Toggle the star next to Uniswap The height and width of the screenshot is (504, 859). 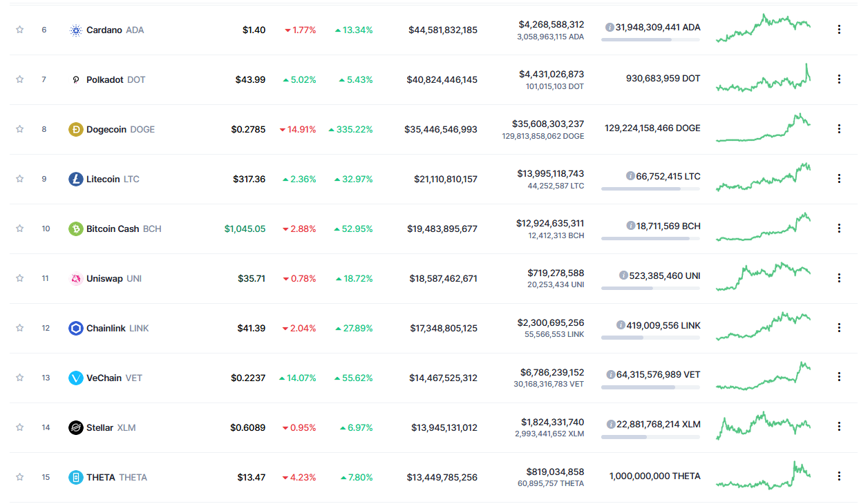[x=20, y=278]
